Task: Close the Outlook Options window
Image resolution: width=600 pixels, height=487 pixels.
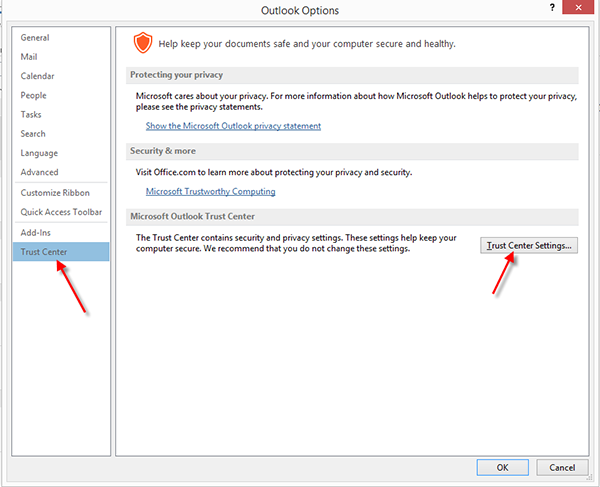Action: point(578,7)
